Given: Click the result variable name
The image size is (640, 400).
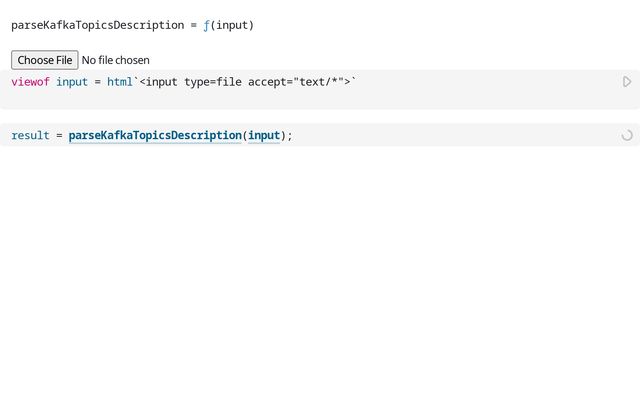Looking at the screenshot, I should point(30,135).
